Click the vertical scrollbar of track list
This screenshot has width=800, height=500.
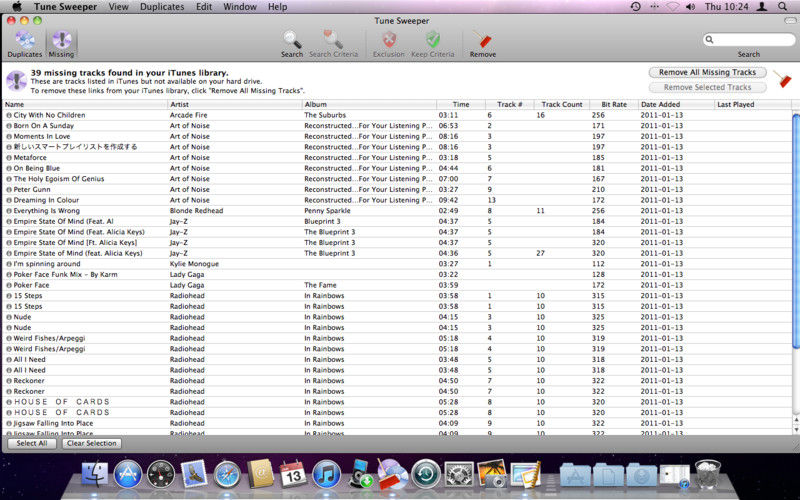[796, 232]
